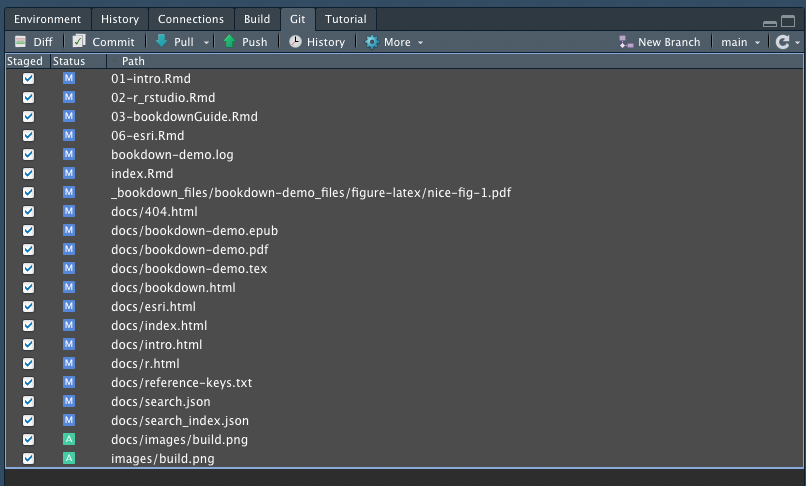Click modified status icon for index.Rmd
806x486 pixels.
69,173
